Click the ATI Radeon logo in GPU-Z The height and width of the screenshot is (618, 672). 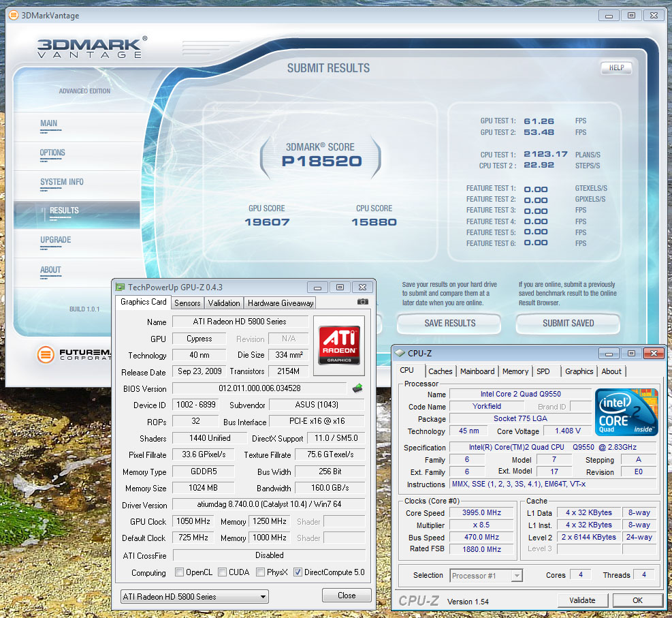click(x=339, y=345)
